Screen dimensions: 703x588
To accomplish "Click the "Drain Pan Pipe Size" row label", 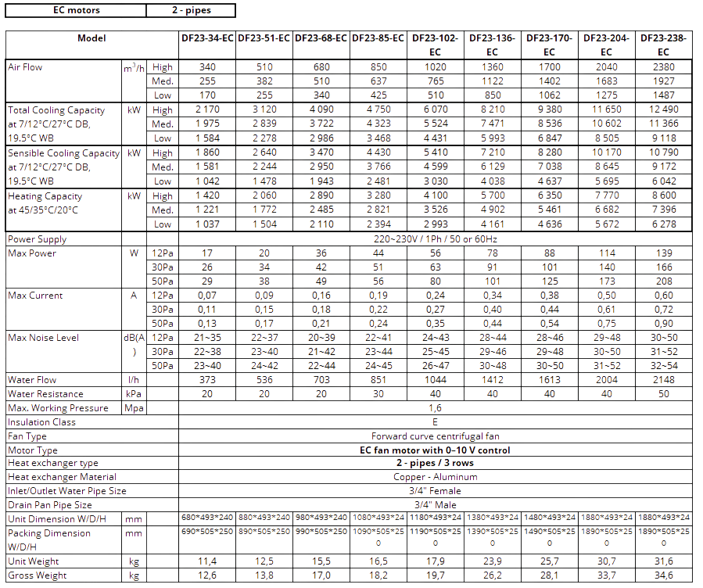I will click(x=47, y=505).
